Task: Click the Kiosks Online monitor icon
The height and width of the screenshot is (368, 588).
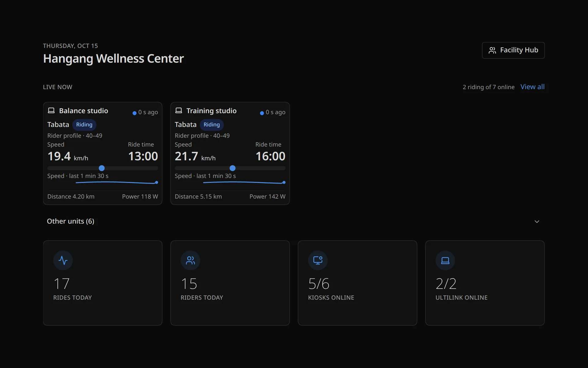Action: 318,260
